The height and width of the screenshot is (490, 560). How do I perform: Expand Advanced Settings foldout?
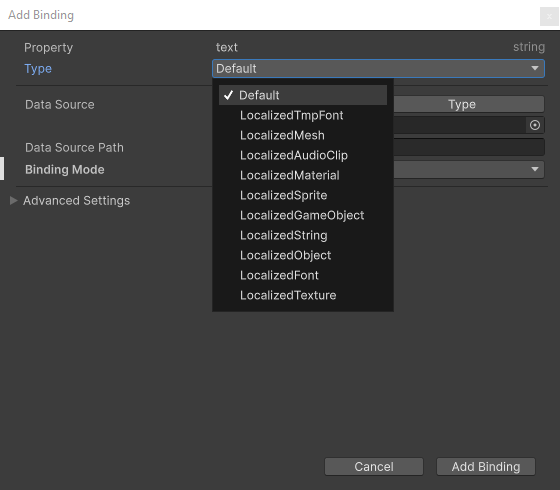coord(14,200)
